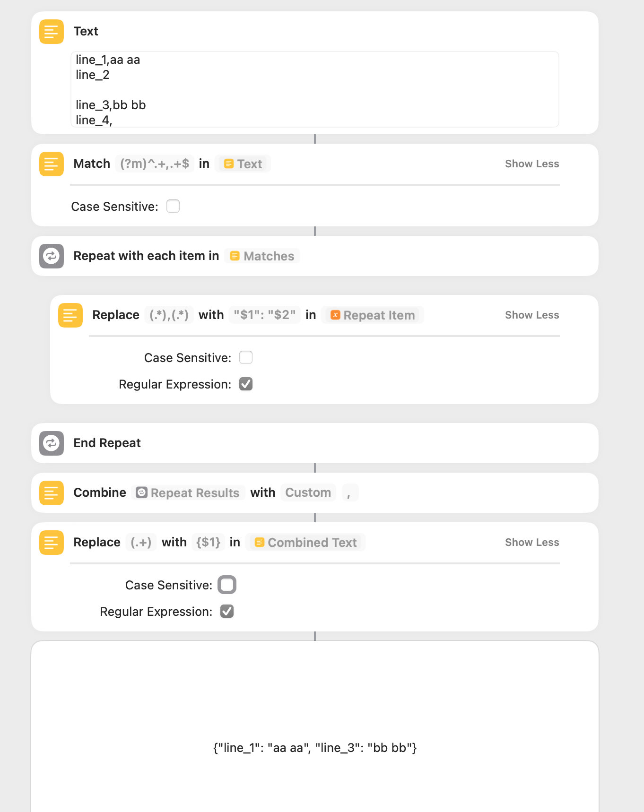Click the Text action icon
The height and width of the screenshot is (812, 644).
(x=52, y=32)
